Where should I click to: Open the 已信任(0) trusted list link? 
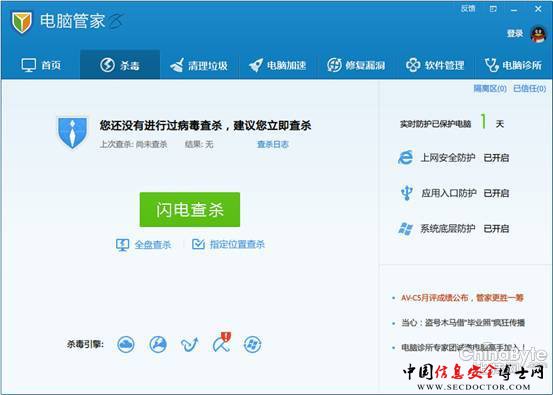(x=530, y=89)
